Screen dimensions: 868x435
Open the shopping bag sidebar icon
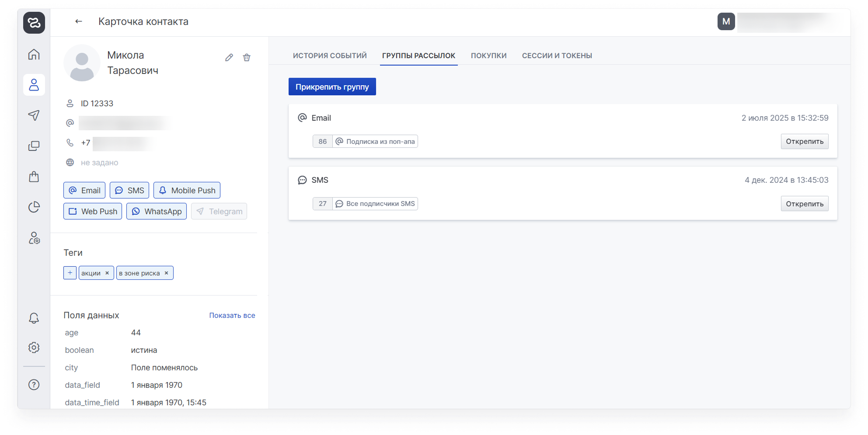[34, 177]
